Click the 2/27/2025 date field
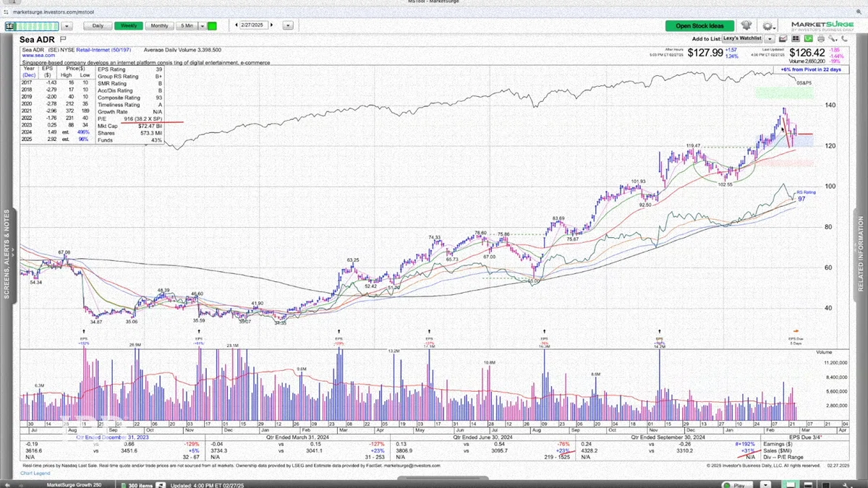Image resolution: width=868 pixels, height=488 pixels. pos(254,25)
